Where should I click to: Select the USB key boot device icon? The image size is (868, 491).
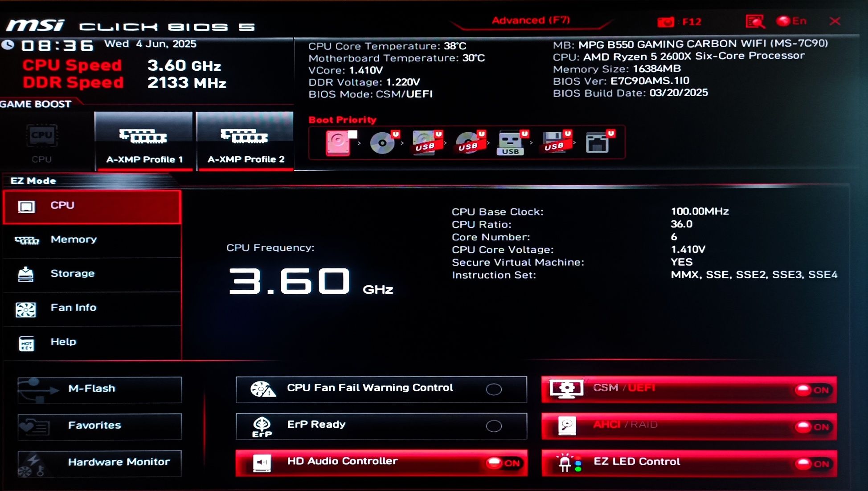[512, 142]
